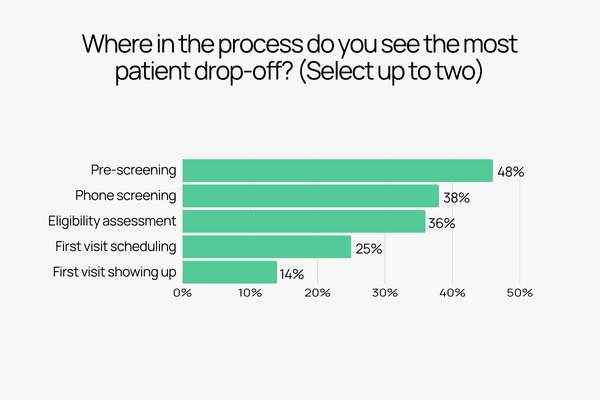This screenshot has height=400, width=600.
Task: Click the Phone screening bar
Action: point(310,196)
